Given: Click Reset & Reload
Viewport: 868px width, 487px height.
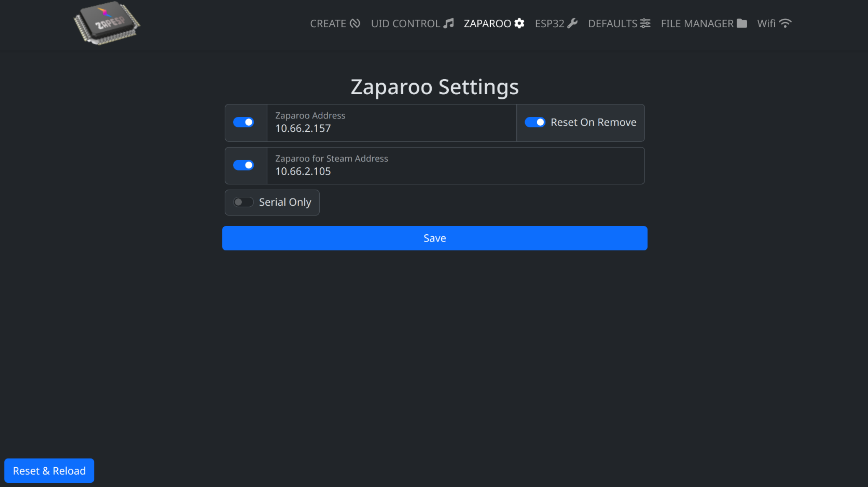Looking at the screenshot, I should coord(49,471).
